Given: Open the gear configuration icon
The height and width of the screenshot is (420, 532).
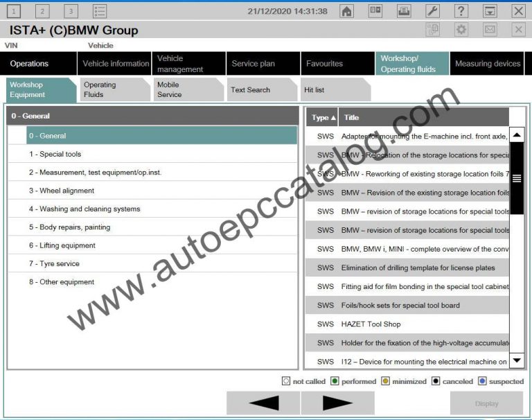Looking at the screenshot, I should 461,30.
